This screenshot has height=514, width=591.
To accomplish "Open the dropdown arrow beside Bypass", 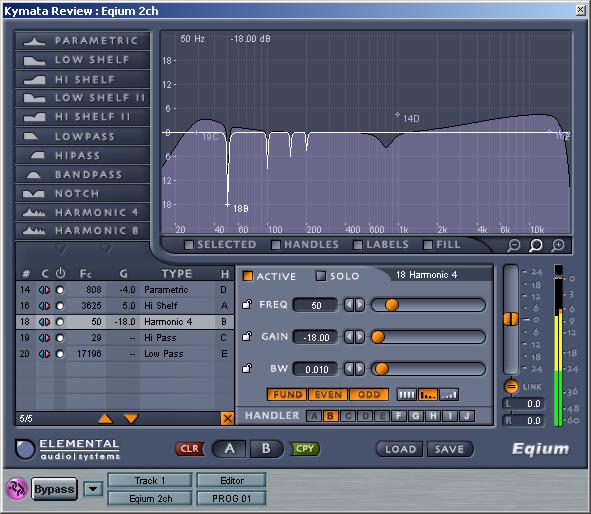I will point(93,489).
